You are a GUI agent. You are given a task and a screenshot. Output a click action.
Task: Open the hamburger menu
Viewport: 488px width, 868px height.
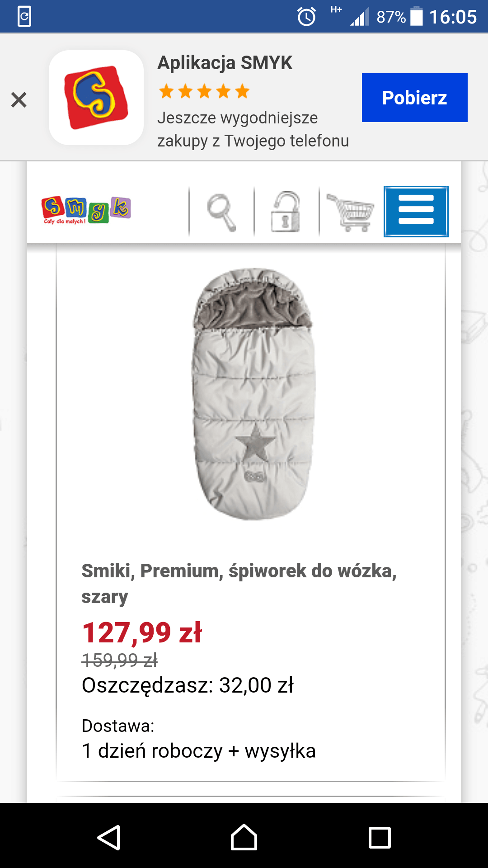(x=416, y=212)
